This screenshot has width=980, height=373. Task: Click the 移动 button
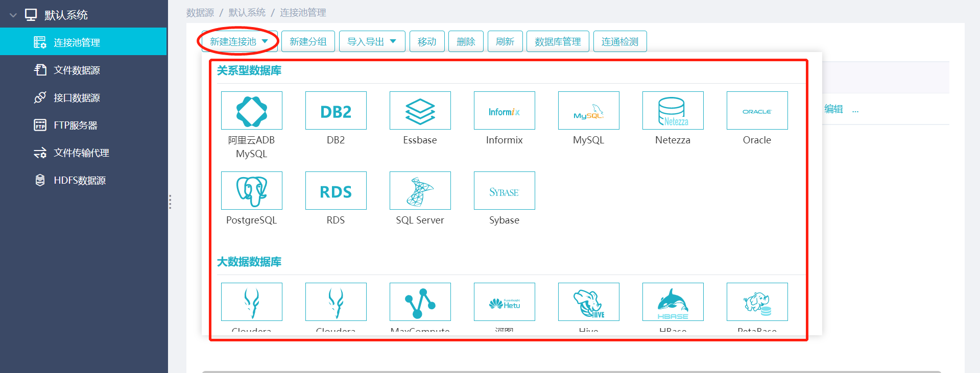427,41
